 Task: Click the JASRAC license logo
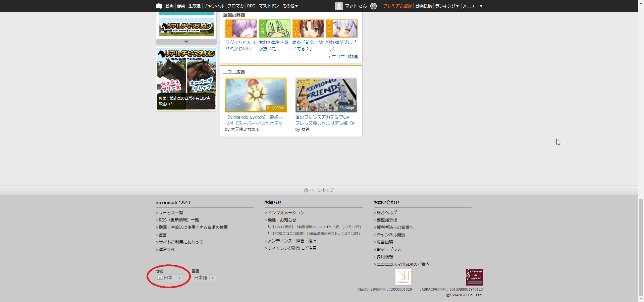coord(474,277)
